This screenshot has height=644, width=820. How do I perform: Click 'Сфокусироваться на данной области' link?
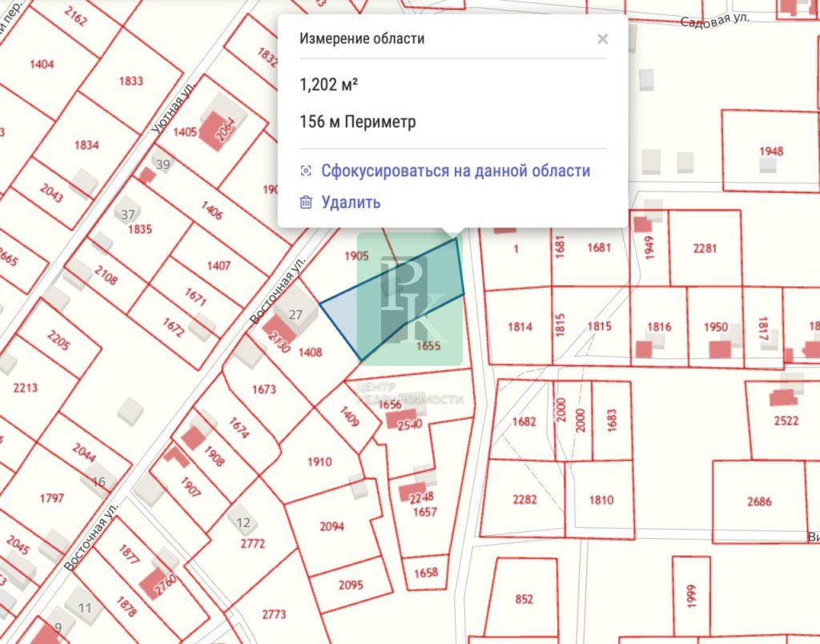455,171
